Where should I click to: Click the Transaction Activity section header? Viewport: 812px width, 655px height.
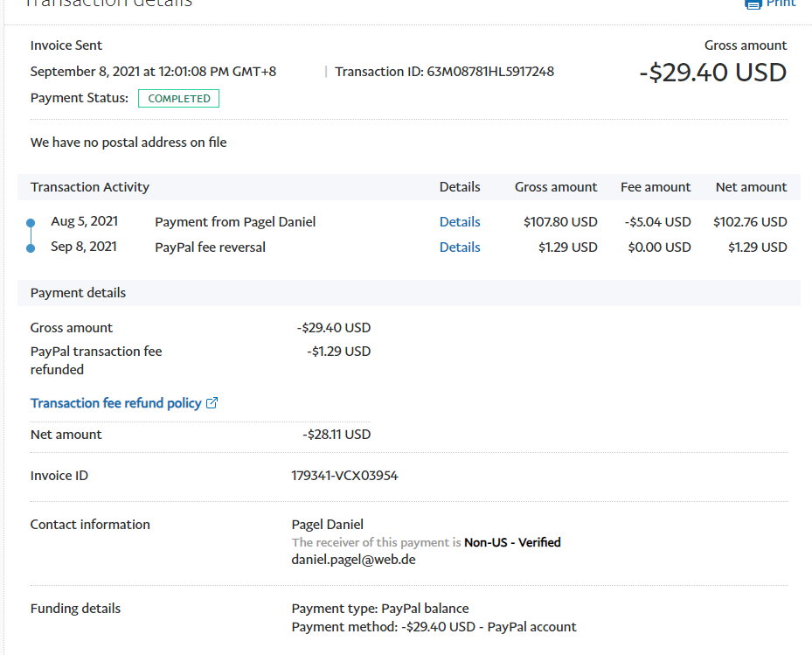pos(90,187)
